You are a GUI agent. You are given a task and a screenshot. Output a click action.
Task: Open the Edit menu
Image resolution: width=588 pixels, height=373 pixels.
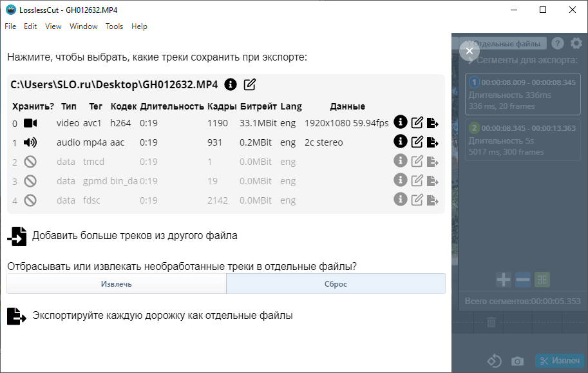point(30,26)
